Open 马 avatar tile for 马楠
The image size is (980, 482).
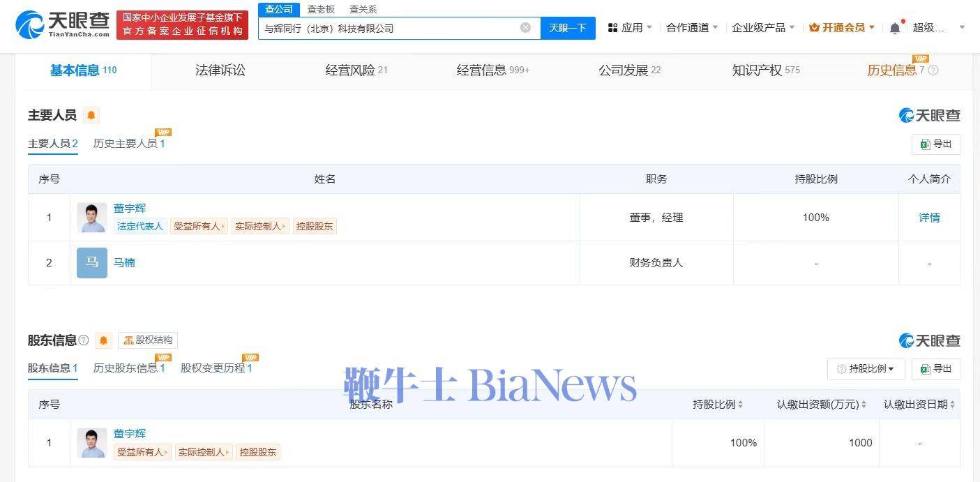92,263
